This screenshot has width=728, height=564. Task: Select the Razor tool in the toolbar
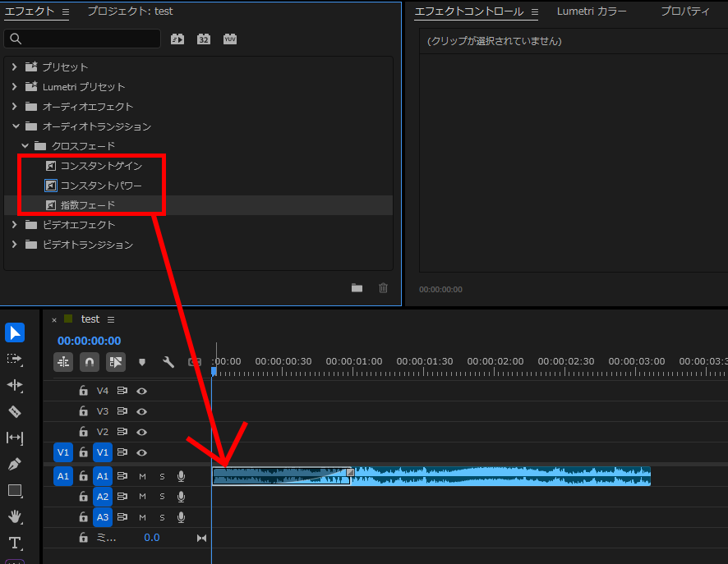[15, 411]
